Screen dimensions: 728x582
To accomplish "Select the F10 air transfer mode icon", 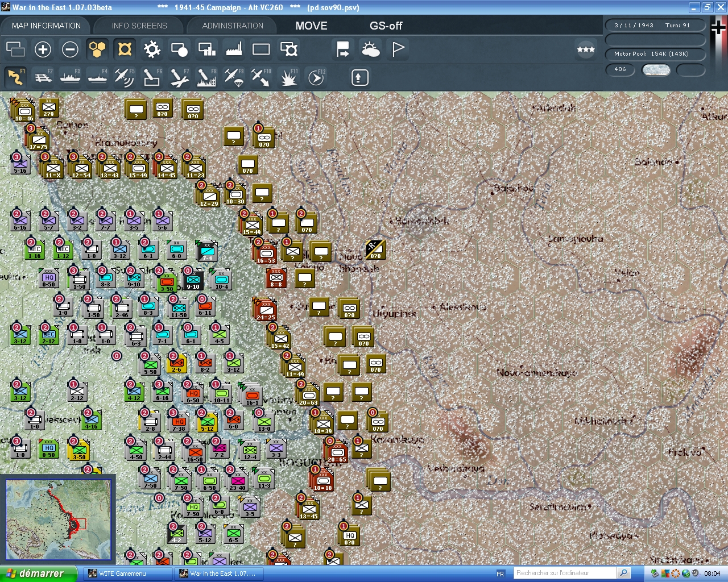I will pos(261,77).
